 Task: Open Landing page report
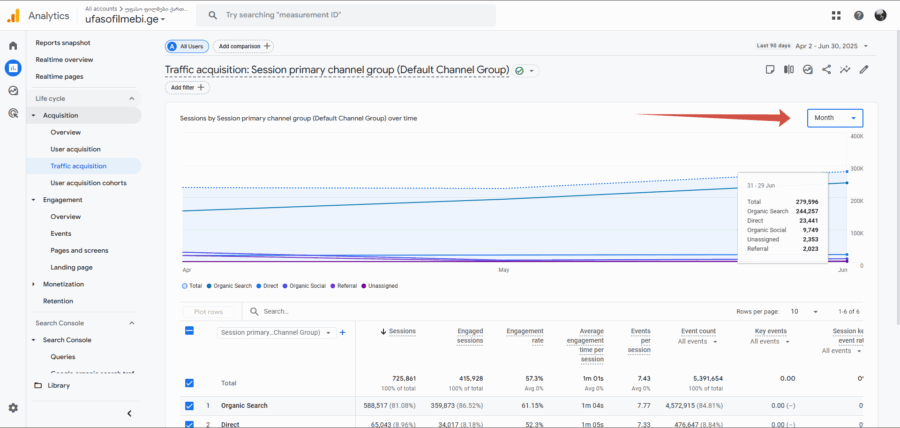point(71,267)
